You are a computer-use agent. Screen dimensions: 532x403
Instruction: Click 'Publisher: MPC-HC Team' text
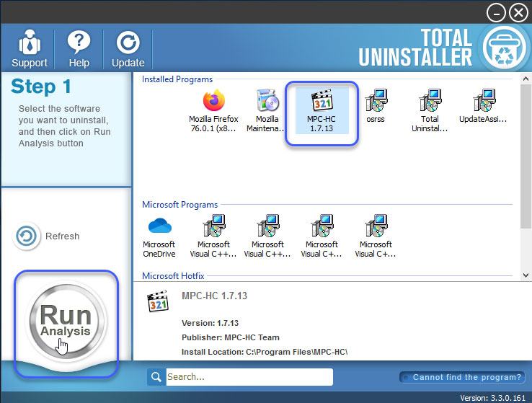click(231, 337)
